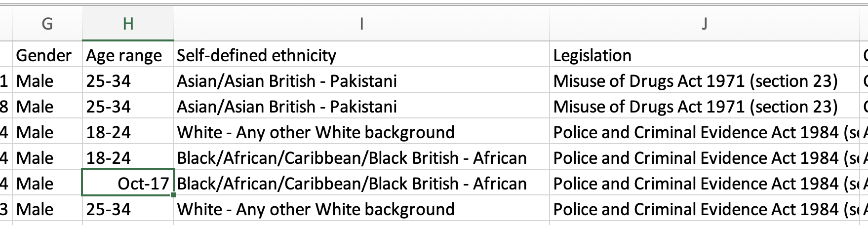Select the cell showing "Oct-17"
Image resolution: width=868 pixels, height=225 pixels.
127,184
